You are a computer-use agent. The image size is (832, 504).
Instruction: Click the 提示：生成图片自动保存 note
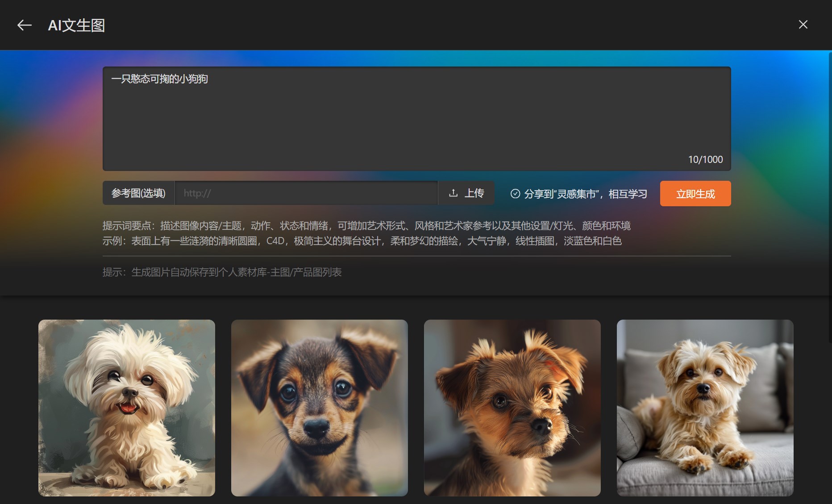[222, 272]
